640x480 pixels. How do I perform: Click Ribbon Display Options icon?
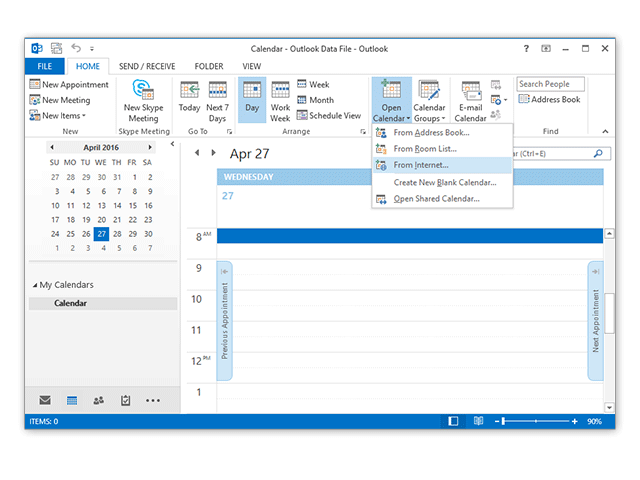point(546,49)
